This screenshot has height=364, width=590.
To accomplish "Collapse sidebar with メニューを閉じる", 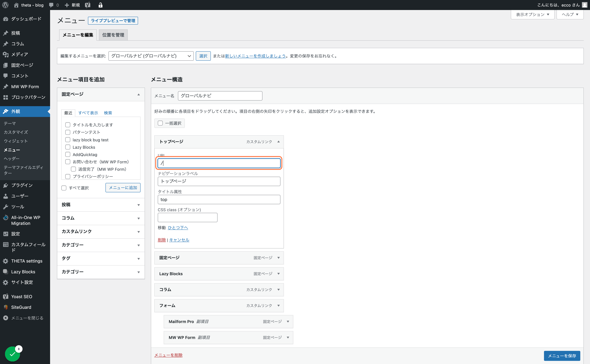I will (x=25, y=318).
